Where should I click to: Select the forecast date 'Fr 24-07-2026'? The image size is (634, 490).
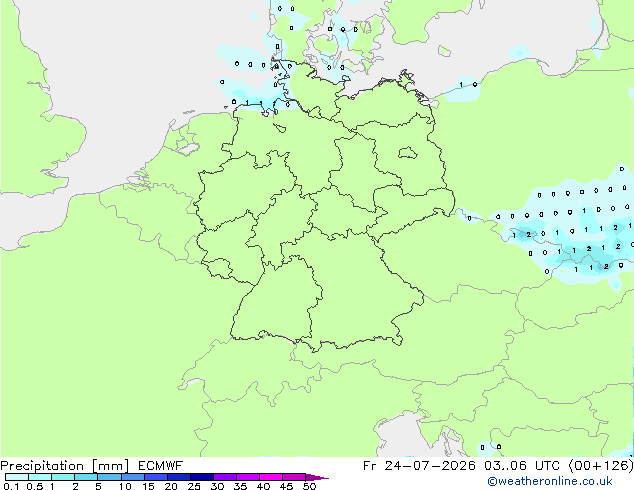click(419, 466)
